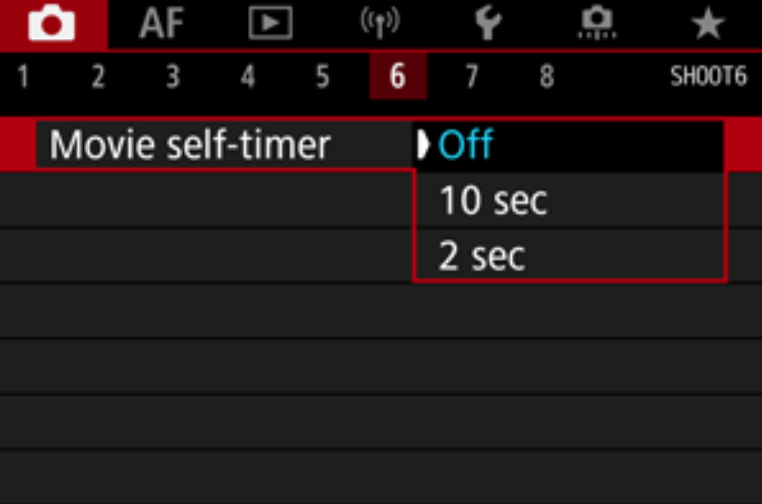Image resolution: width=762 pixels, height=504 pixels.
Task: Switch to the AF menu tab
Action: tap(162, 24)
